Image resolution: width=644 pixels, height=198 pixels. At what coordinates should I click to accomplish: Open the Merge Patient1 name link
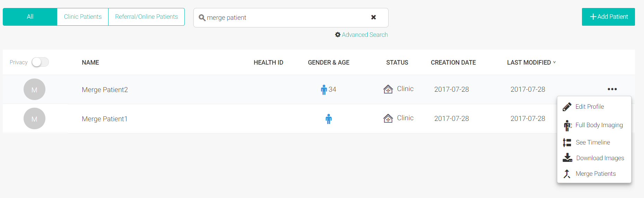pyautogui.click(x=105, y=119)
